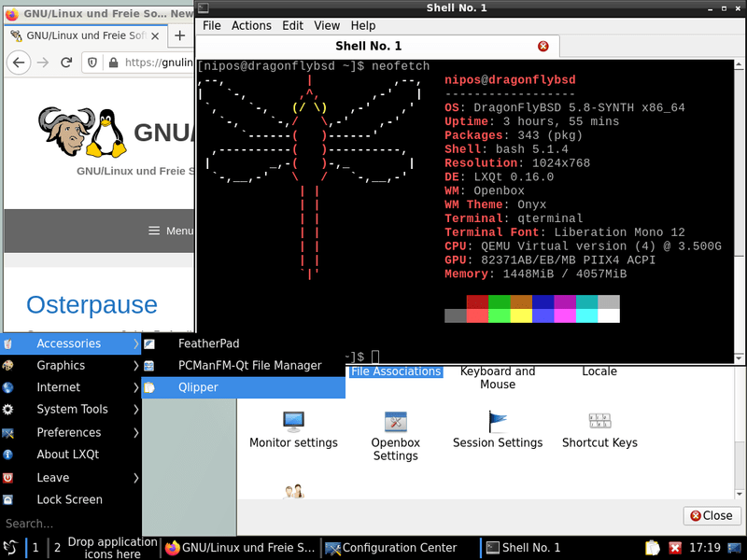
Task: Click the PCManFM-Qt file manager icon
Action: tap(149, 366)
